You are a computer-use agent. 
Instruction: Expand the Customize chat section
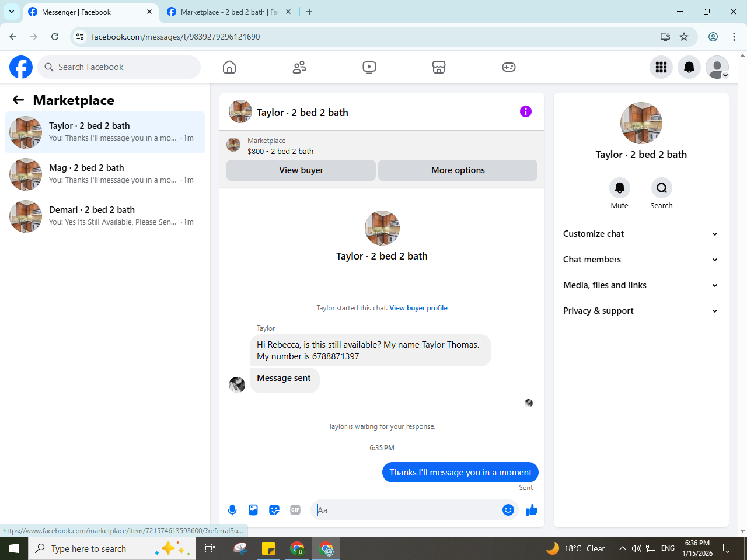tap(641, 234)
